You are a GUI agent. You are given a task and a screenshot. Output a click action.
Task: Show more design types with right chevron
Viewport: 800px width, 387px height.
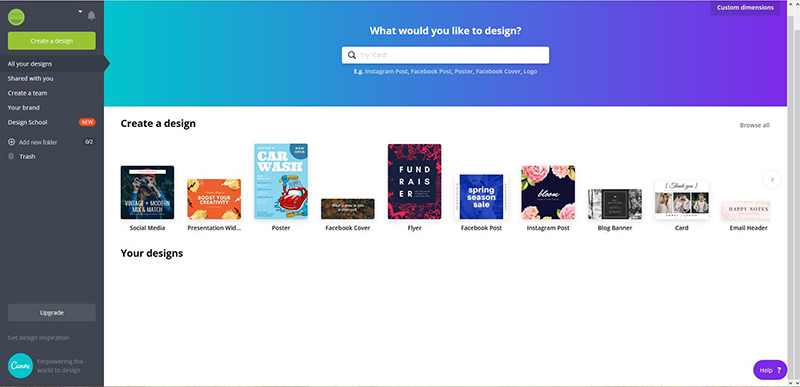(x=772, y=179)
